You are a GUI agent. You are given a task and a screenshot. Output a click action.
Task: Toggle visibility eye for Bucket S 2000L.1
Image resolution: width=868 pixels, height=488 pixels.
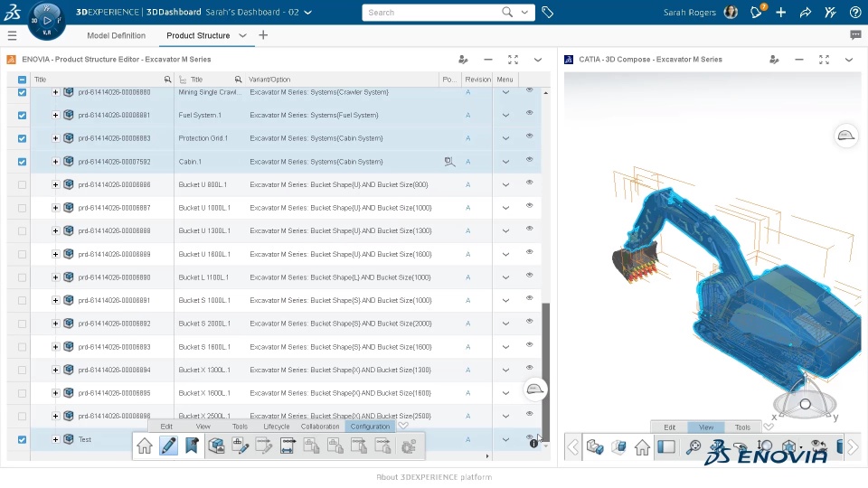(529, 322)
